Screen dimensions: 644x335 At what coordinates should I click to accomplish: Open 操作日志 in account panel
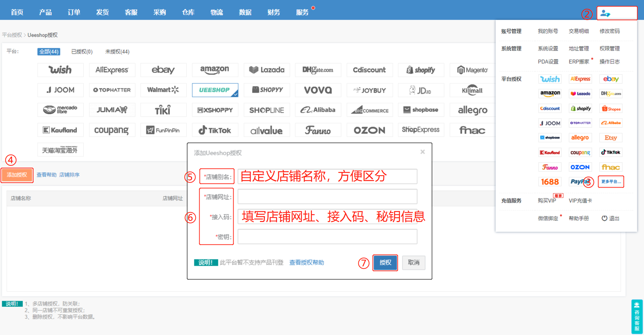tap(610, 62)
